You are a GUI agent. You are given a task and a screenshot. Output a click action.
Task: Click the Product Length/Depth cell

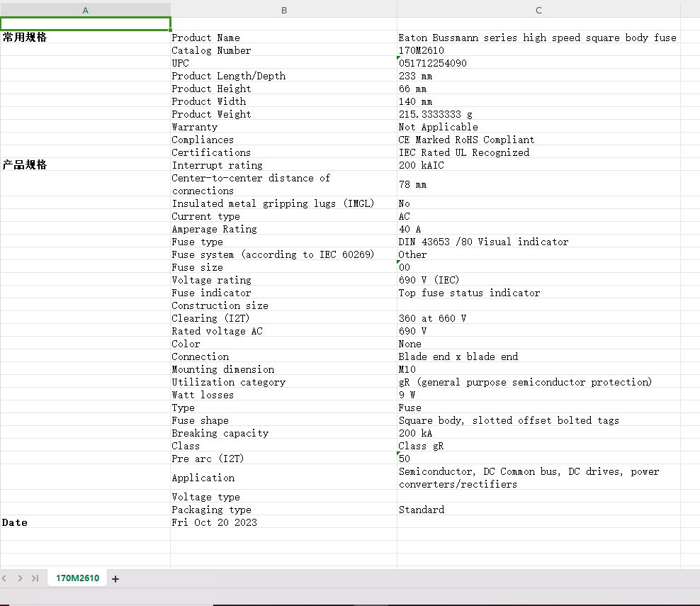(284, 75)
